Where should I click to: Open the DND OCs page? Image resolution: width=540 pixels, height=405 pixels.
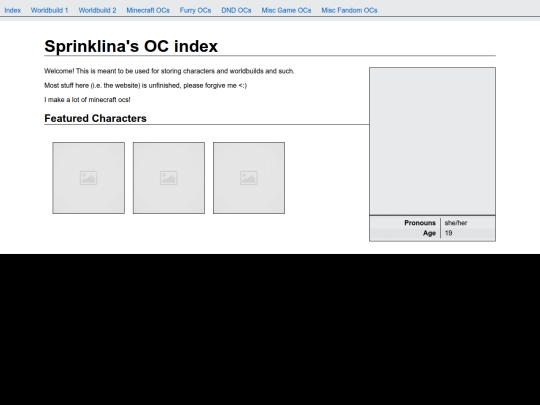(236, 10)
